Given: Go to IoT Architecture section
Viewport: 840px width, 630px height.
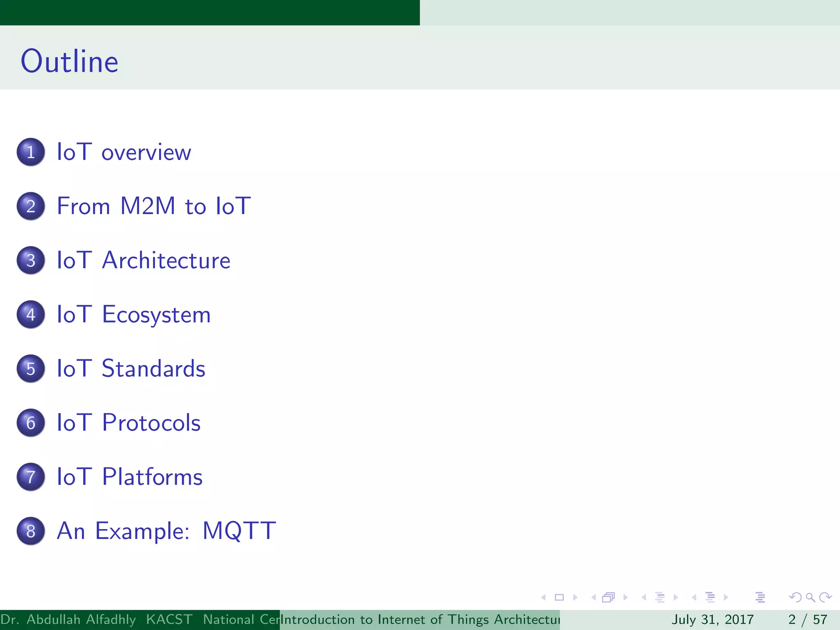Looking at the screenshot, I should (143, 260).
